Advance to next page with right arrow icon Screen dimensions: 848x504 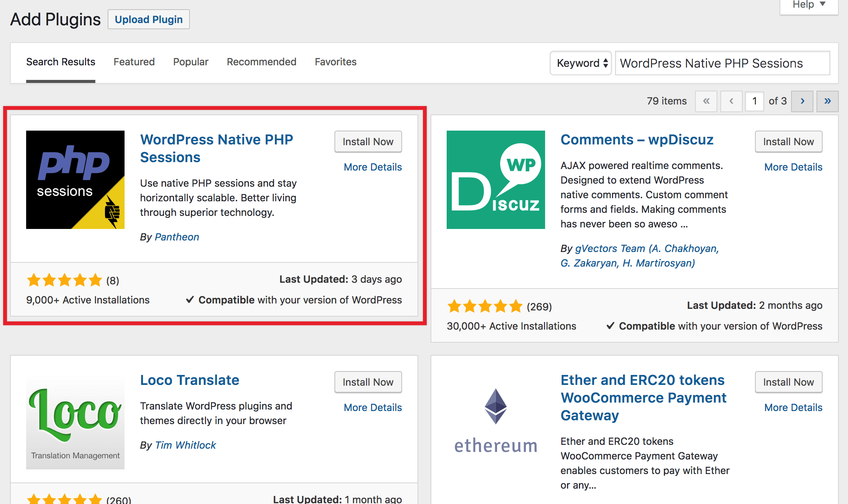[802, 101]
